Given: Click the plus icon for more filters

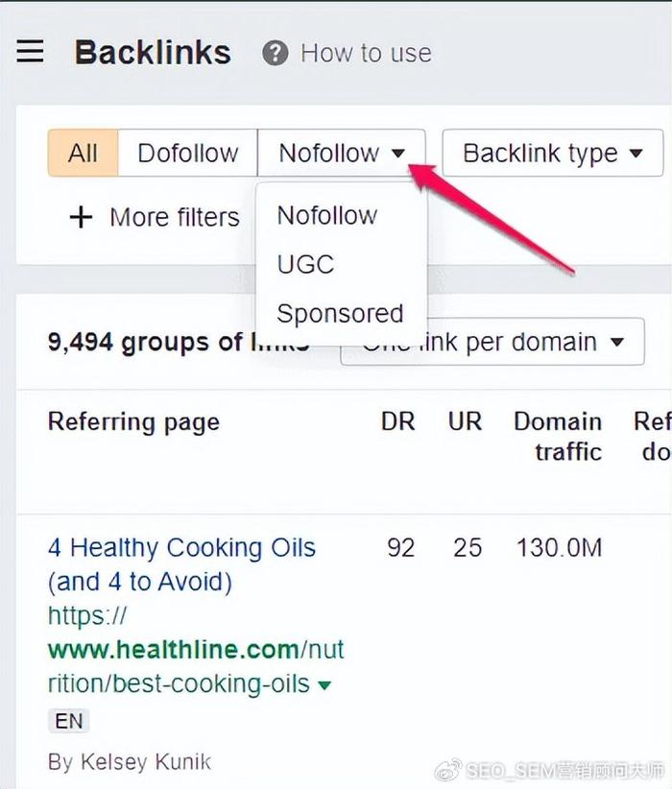Looking at the screenshot, I should (x=81, y=217).
